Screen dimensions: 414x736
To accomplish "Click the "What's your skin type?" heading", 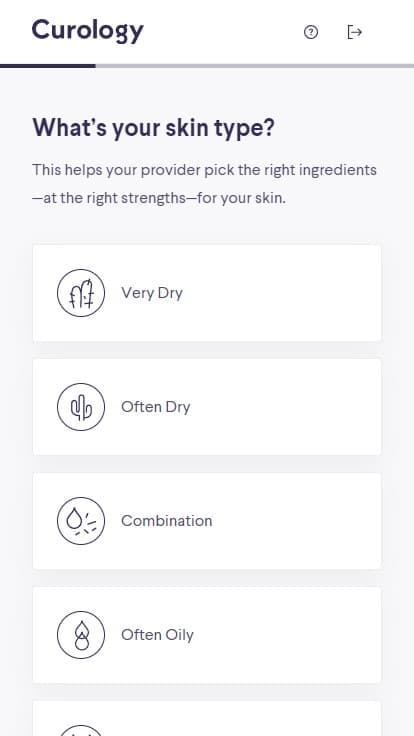I will click(153, 128).
